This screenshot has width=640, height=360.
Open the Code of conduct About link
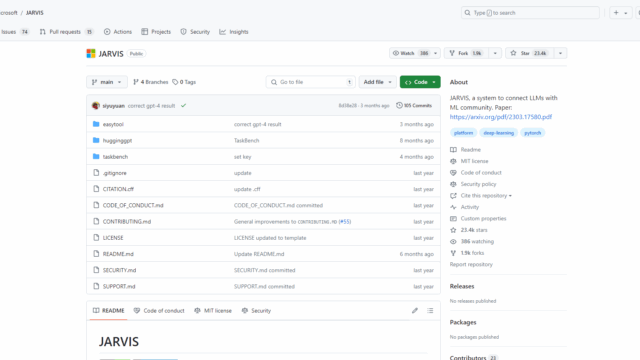pos(476,173)
